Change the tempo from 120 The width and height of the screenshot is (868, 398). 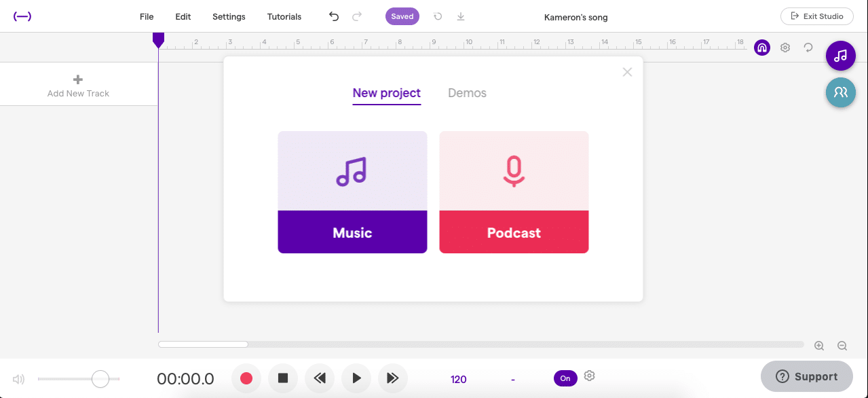(458, 378)
